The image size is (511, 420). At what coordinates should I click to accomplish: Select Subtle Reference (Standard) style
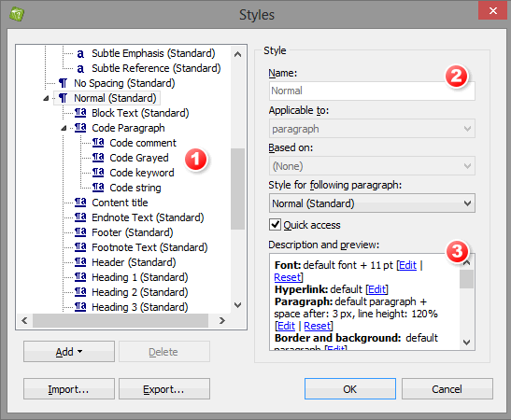pyautogui.click(x=156, y=68)
